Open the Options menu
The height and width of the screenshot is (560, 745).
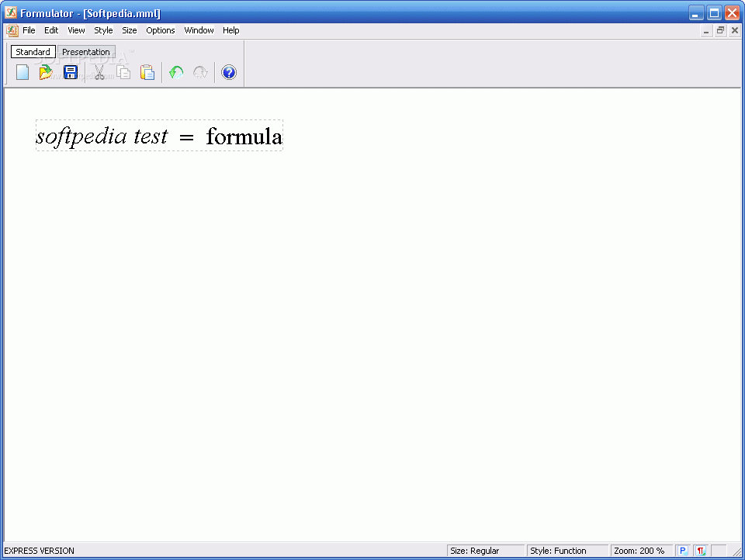tap(160, 30)
